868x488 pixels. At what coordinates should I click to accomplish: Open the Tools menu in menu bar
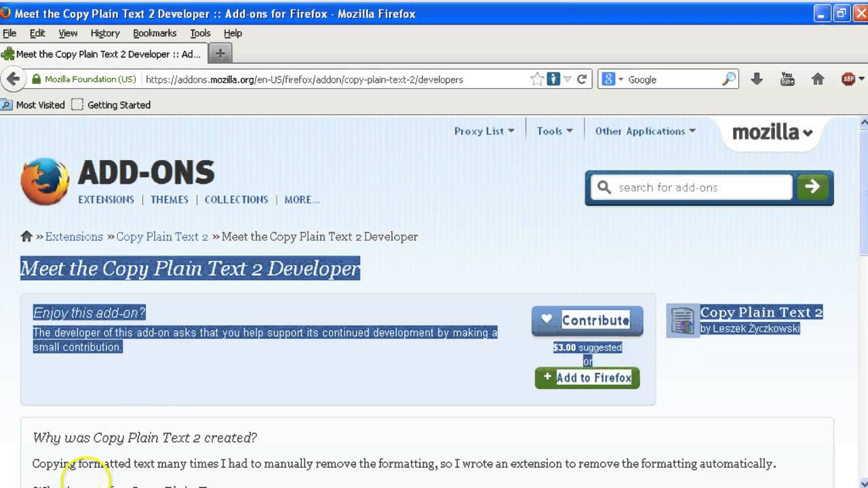click(x=200, y=33)
